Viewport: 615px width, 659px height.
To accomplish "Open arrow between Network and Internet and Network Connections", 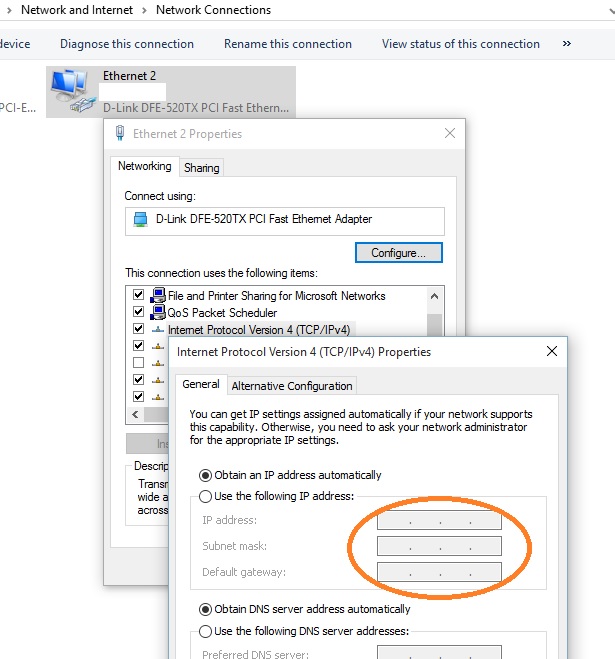I will tap(144, 10).
